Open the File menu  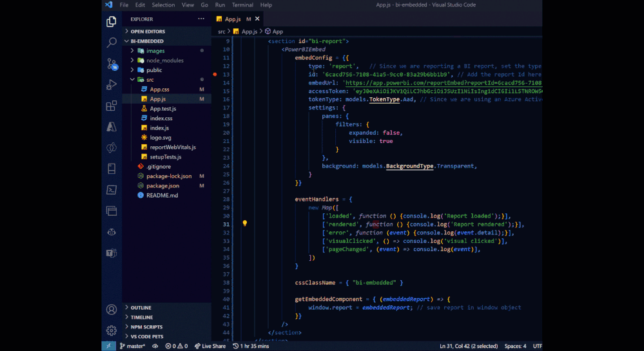pos(124,5)
